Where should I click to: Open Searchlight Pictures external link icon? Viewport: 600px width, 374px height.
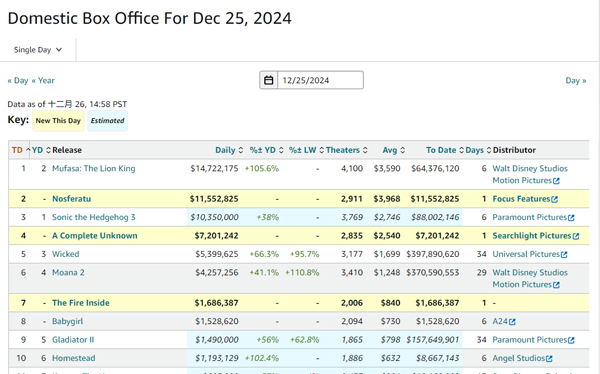coord(576,236)
